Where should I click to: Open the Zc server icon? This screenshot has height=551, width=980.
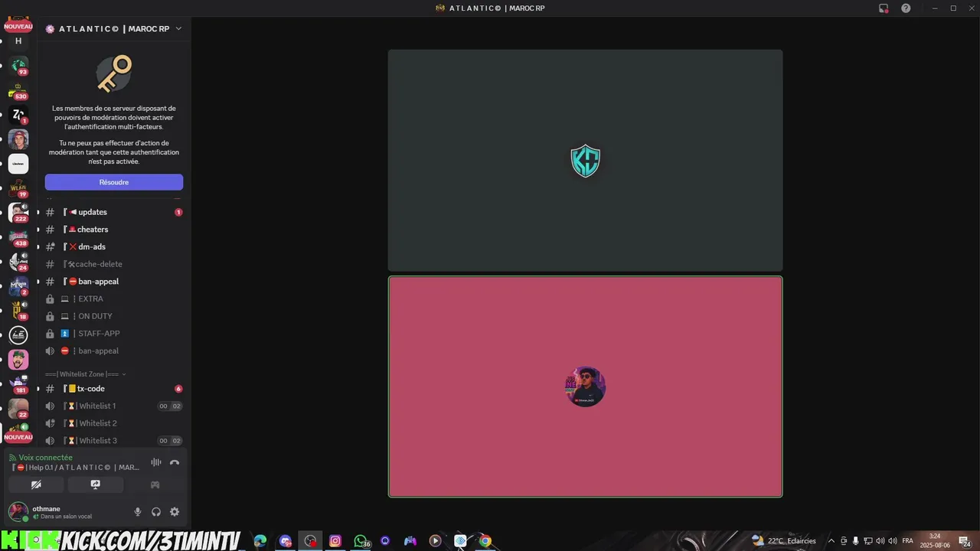click(x=18, y=116)
